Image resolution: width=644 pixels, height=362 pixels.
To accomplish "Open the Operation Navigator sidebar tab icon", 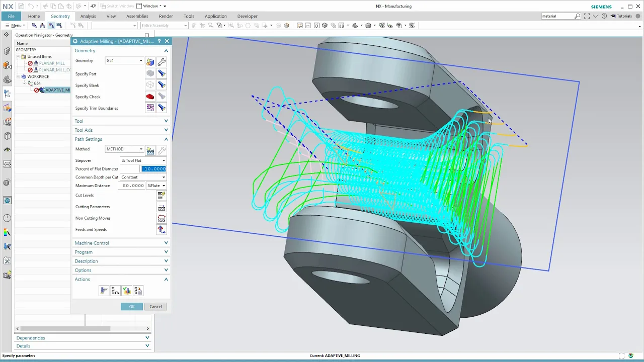I will pos(7,94).
